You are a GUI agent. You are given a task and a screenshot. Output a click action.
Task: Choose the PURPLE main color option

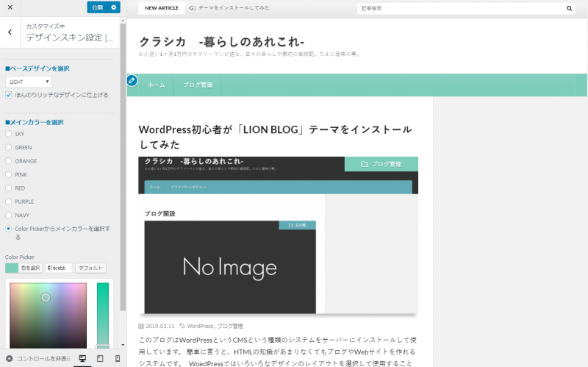click(9, 201)
